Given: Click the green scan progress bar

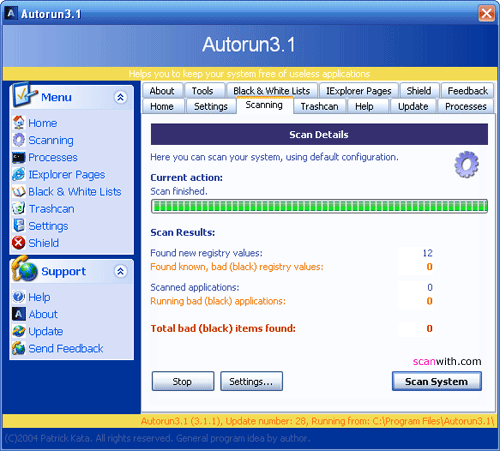Looking at the screenshot, I should pos(319,206).
